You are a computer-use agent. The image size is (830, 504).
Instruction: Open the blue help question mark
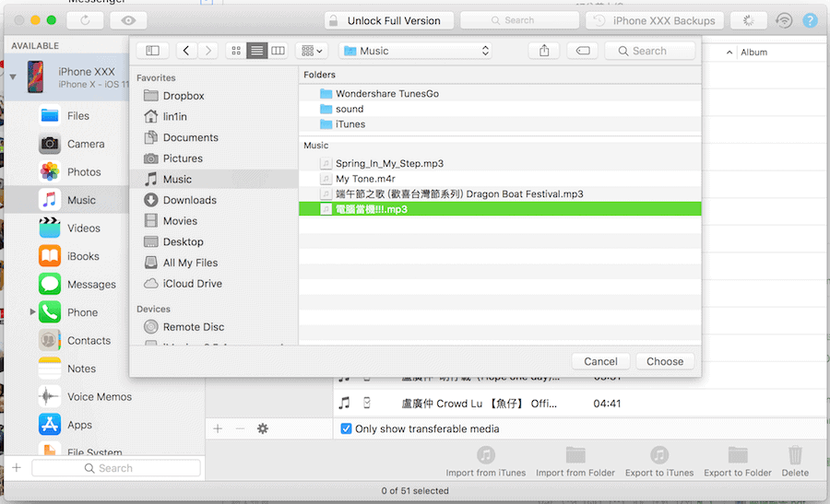810,20
